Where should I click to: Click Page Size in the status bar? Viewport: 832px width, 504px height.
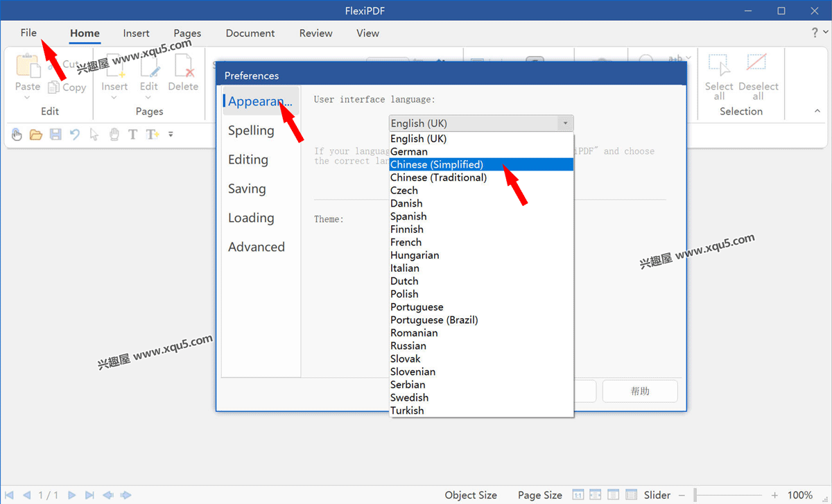click(x=540, y=495)
